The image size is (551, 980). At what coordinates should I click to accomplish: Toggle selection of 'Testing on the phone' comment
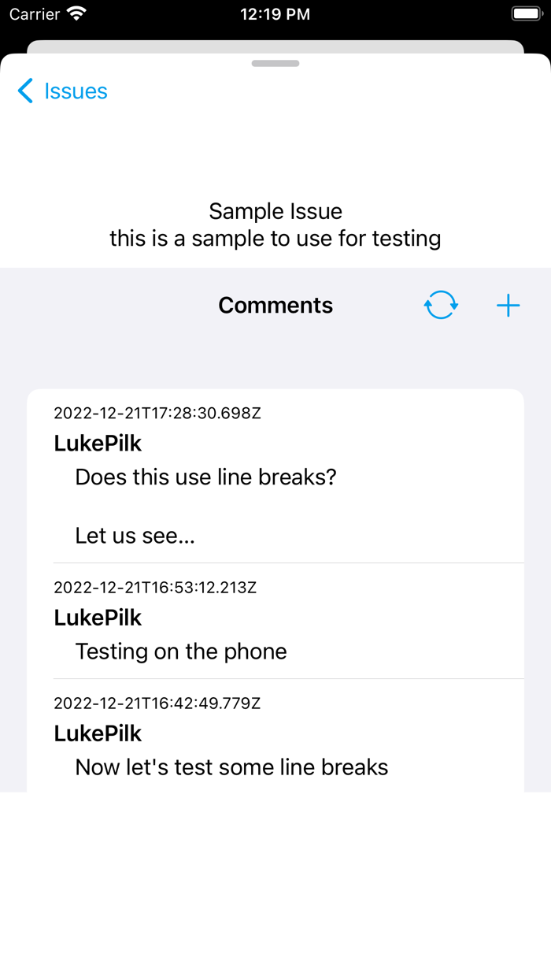(181, 651)
